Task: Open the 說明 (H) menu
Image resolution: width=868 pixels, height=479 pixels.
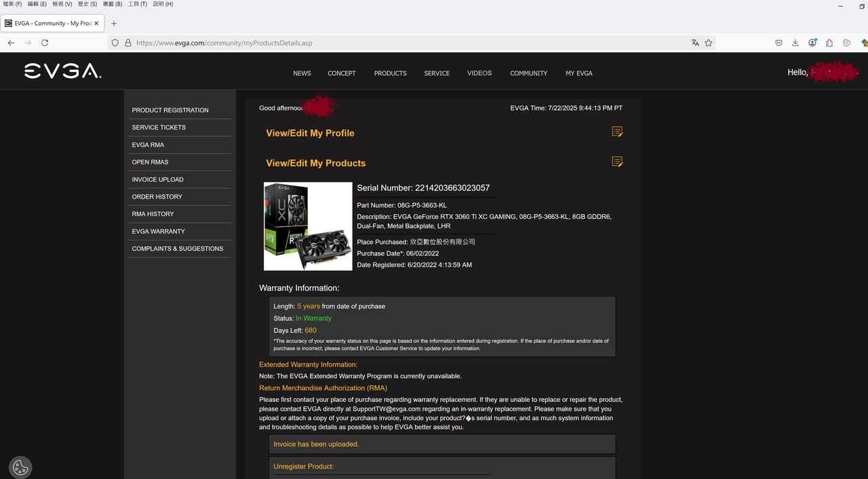Action: [163, 4]
